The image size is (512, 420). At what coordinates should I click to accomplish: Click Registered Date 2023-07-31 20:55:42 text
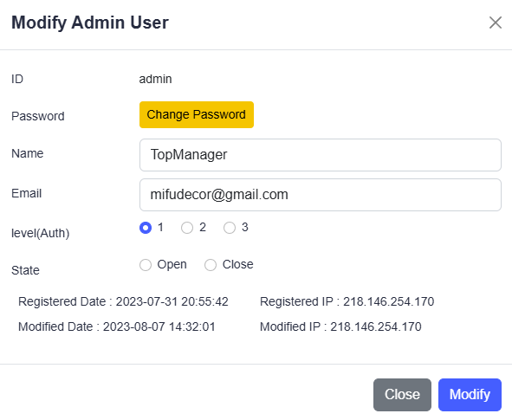coord(123,301)
